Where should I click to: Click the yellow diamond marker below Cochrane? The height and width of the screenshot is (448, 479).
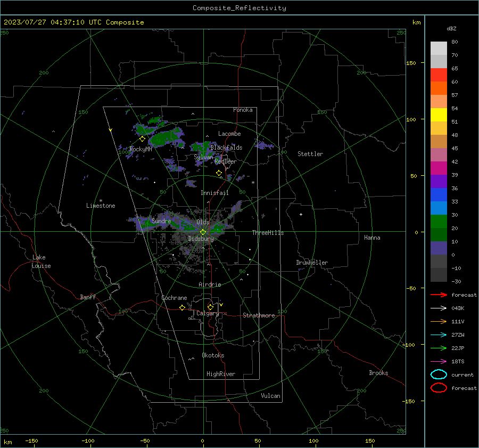click(182, 307)
